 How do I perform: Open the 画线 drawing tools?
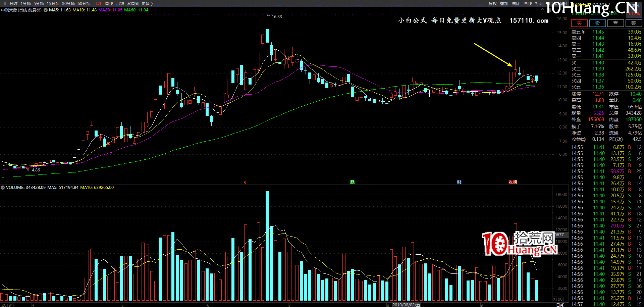(528, 3)
